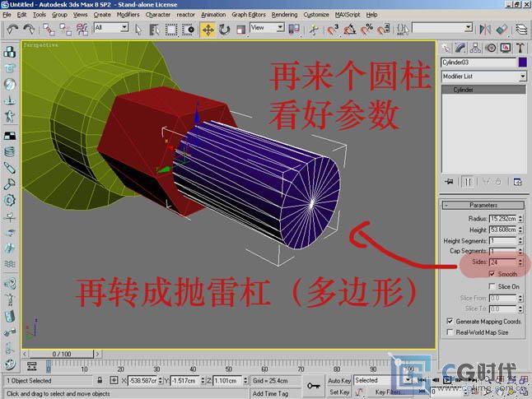The height and width of the screenshot is (399, 532).
Task: Collapse the Parameters rollout
Action: tap(483, 205)
